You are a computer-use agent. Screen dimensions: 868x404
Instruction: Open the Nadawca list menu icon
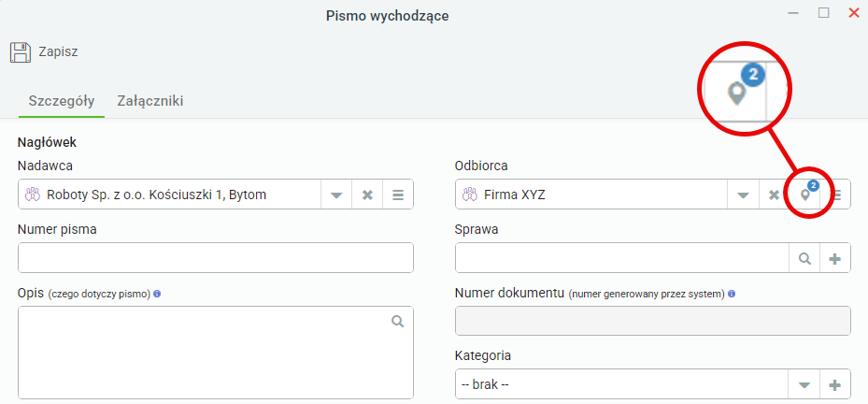point(397,195)
